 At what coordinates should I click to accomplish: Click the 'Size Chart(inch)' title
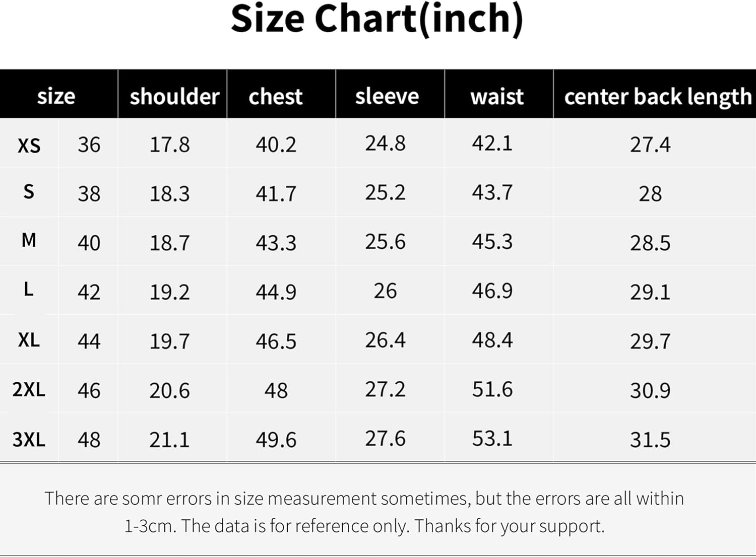coord(377,19)
